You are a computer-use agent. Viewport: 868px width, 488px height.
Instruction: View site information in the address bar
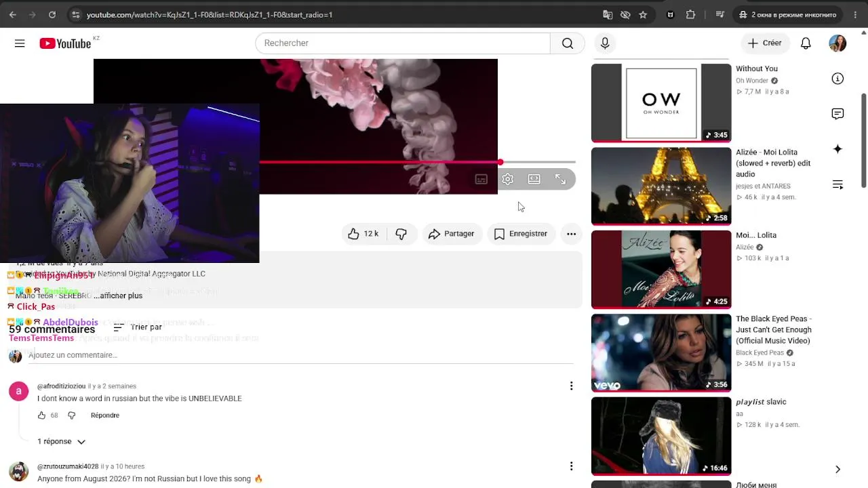pos(75,14)
